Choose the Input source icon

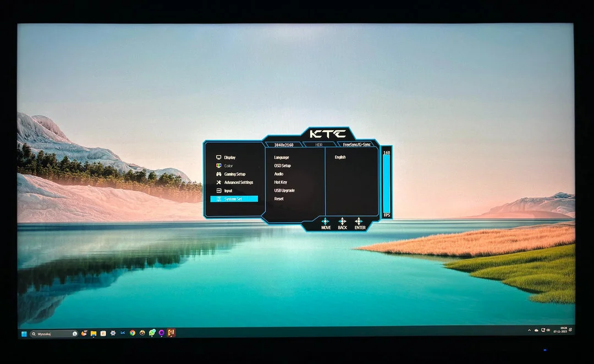click(218, 191)
